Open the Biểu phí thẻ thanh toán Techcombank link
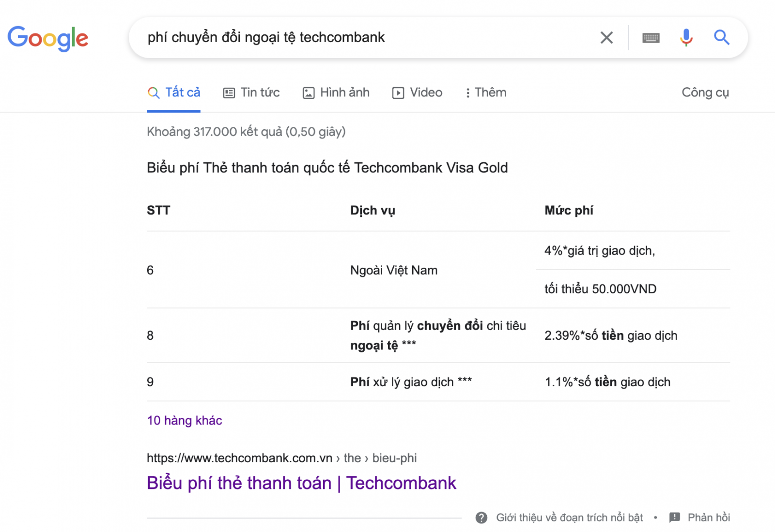This screenshot has width=775, height=532. (x=301, y=483)
